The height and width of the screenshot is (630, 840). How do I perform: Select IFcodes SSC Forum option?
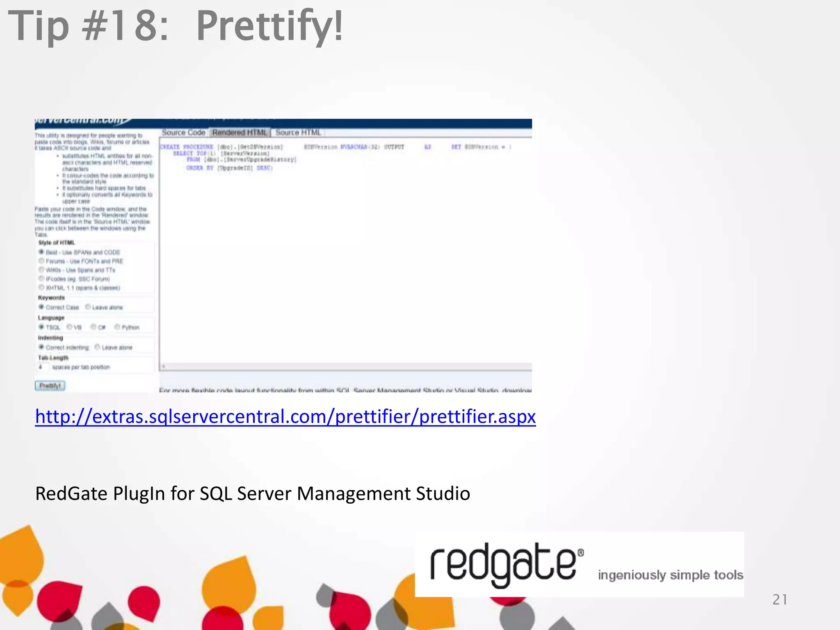coord(41,278)
